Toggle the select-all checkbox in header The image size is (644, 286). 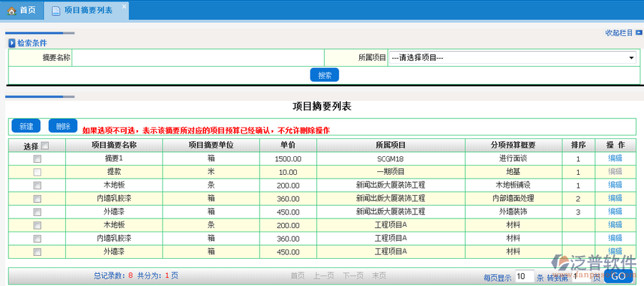45,146
